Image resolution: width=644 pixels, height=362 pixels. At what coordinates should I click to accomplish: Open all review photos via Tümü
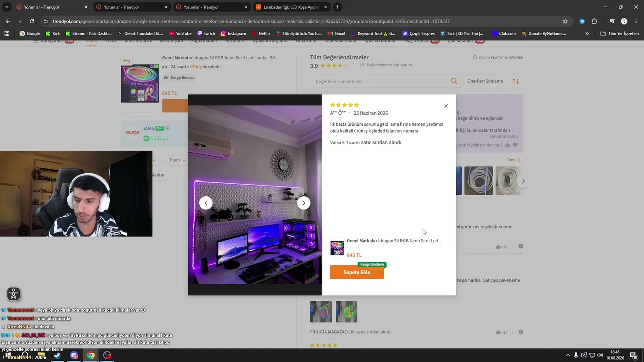pos(513,160)
